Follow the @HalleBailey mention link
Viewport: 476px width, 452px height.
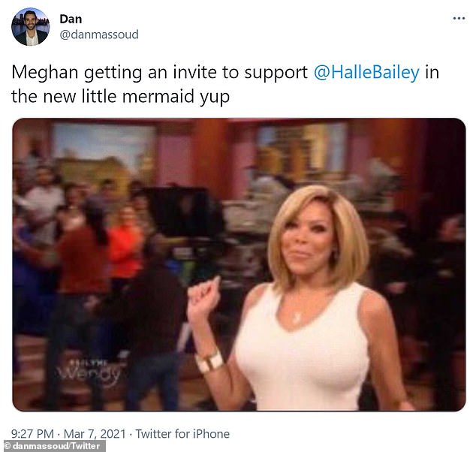pyautogui.click(x=366, y=72)
